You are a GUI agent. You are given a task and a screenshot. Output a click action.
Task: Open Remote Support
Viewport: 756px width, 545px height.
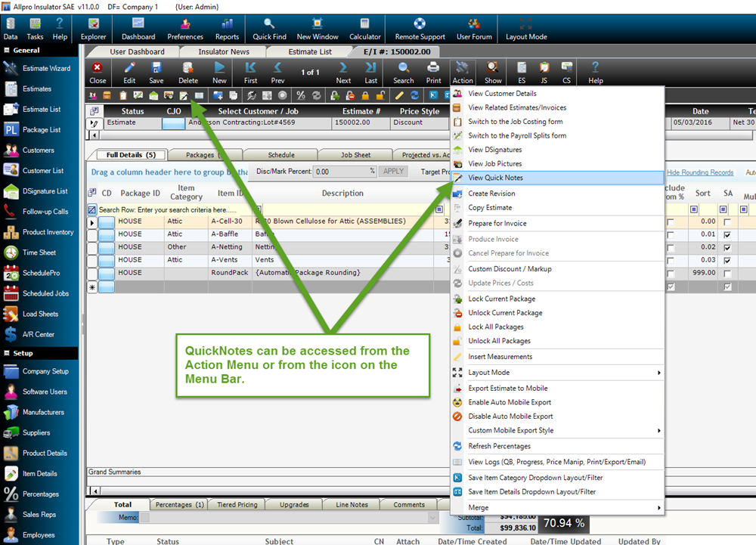click(420, 29)
